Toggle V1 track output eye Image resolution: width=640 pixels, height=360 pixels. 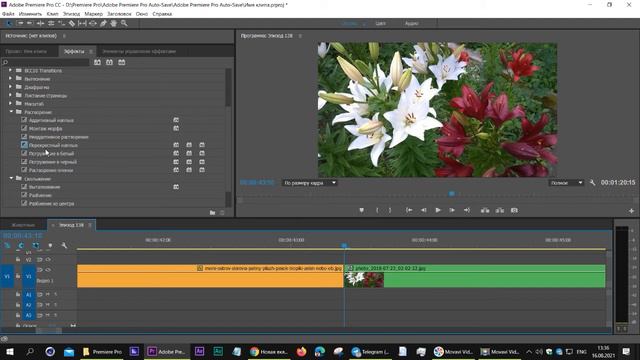(x=48, y=270)
